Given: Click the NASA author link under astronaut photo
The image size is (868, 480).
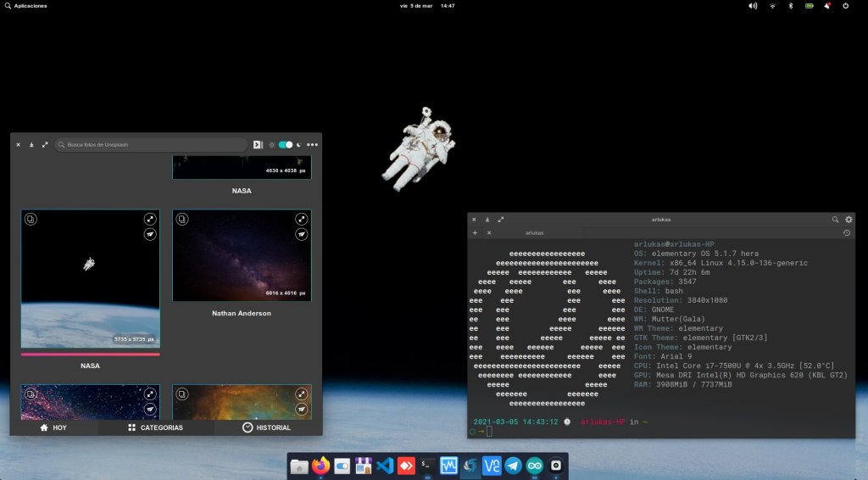Looking at the screenshot, I should [90, 366].
